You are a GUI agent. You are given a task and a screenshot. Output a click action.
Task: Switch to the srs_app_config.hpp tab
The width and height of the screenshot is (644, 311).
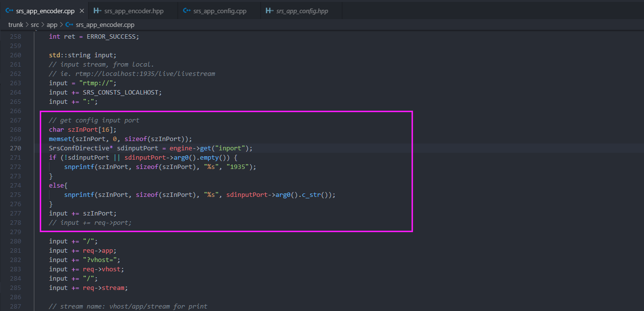301,11
